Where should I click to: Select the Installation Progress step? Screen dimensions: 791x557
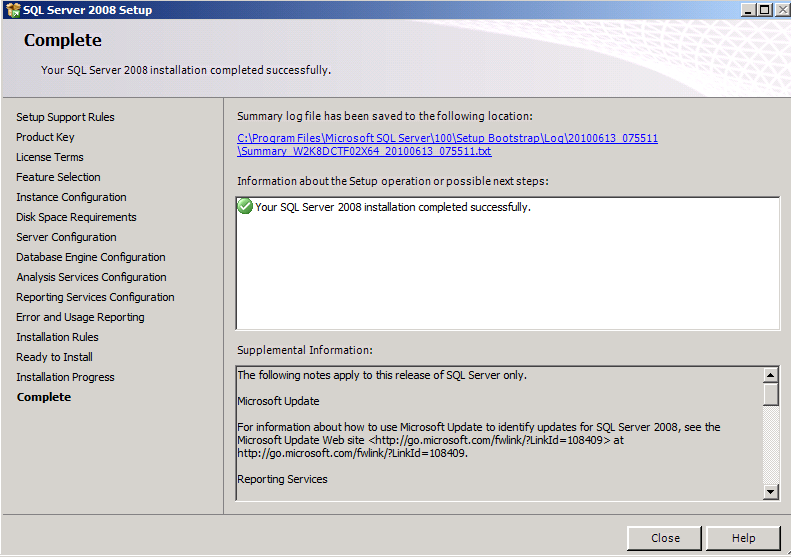(x=65, y=377)
